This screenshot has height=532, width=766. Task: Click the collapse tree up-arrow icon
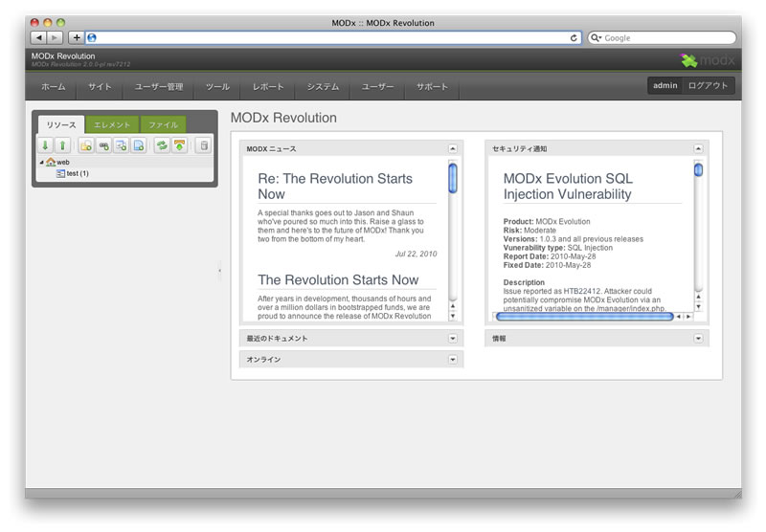(62, 145)
